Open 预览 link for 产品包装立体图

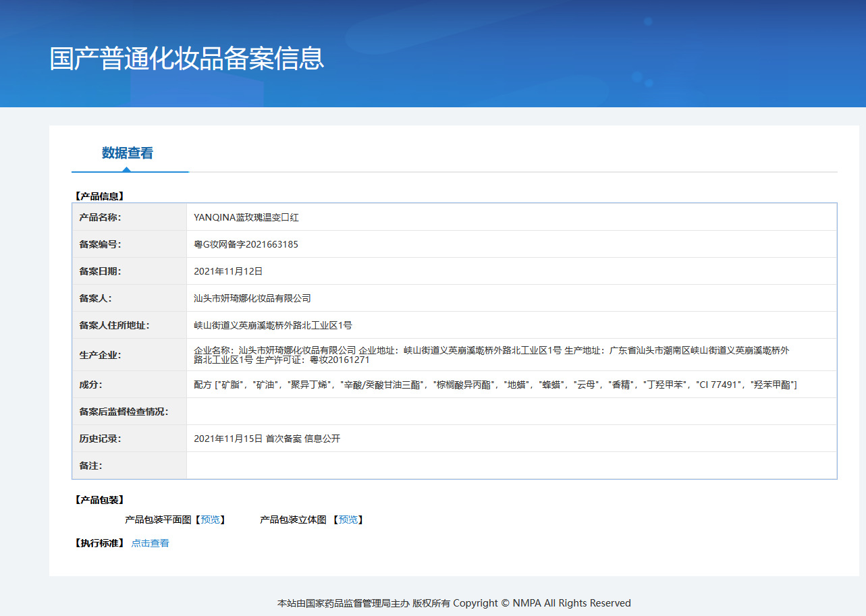click(348, 520)
